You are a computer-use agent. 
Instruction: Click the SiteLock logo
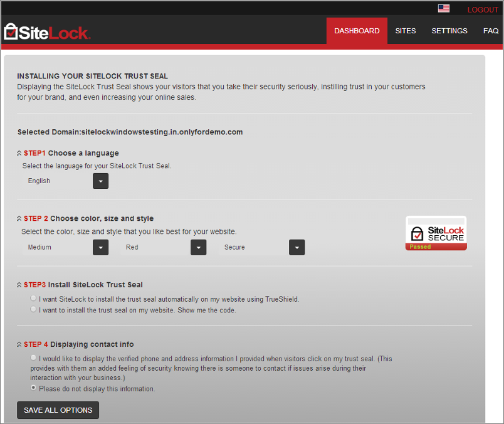[47, 32]
